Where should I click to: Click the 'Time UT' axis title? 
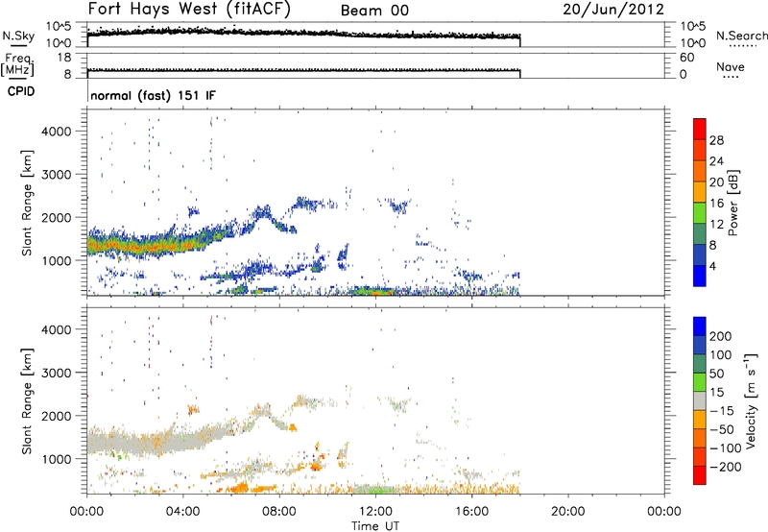coord(375,526)
